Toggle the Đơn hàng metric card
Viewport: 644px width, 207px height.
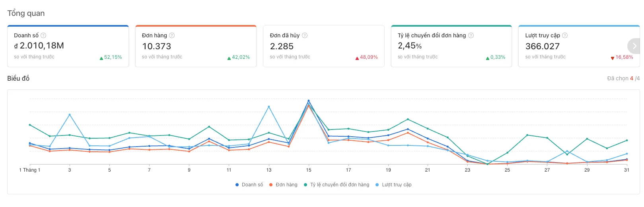click(x=196, y=46)
